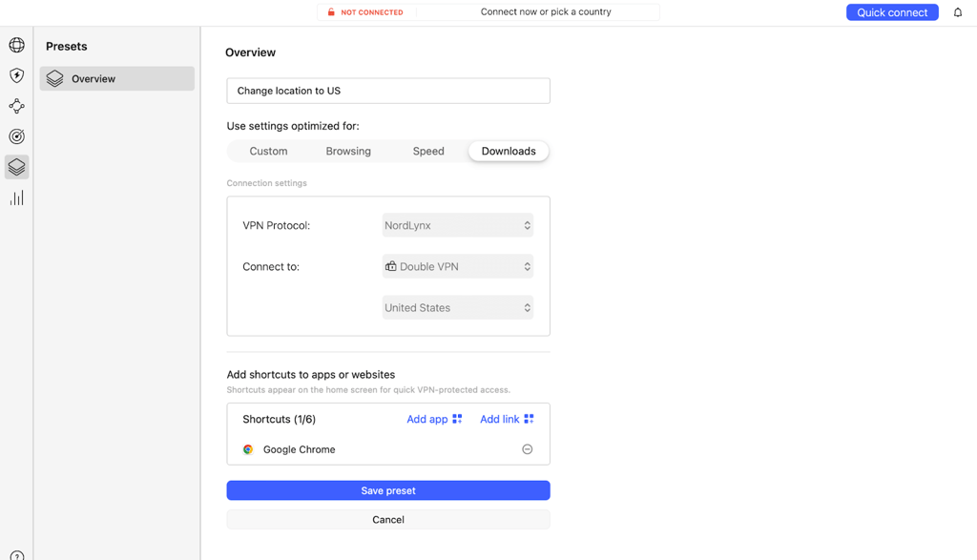Click the Google Chrome app icon
Viewport: 977px width, 560px height.
point(248,449)
